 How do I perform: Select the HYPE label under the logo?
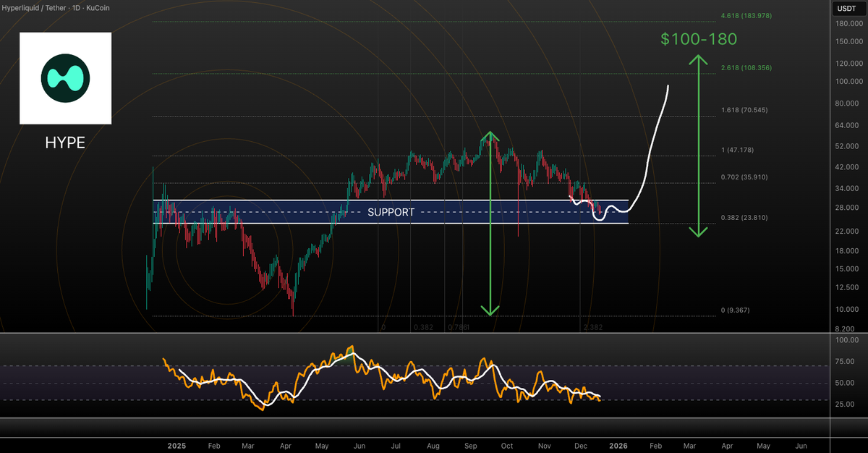(x=65, y=143)
